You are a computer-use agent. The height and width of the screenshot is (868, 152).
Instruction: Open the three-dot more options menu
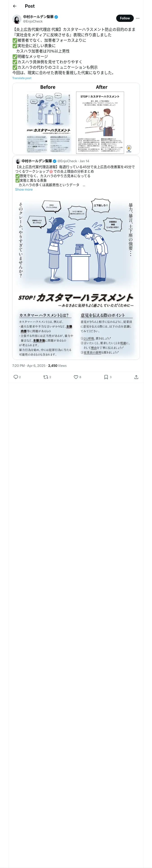point(138,18)
